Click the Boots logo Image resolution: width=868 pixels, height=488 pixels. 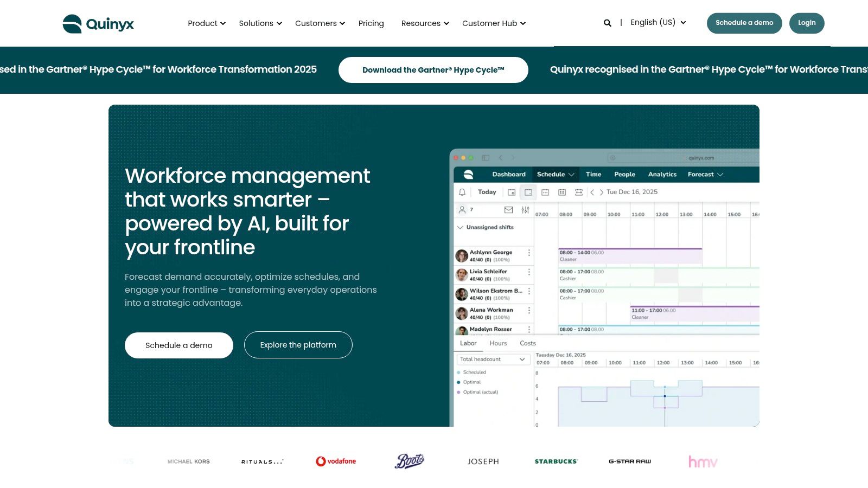pyautogui.click(x=410, y=461)
